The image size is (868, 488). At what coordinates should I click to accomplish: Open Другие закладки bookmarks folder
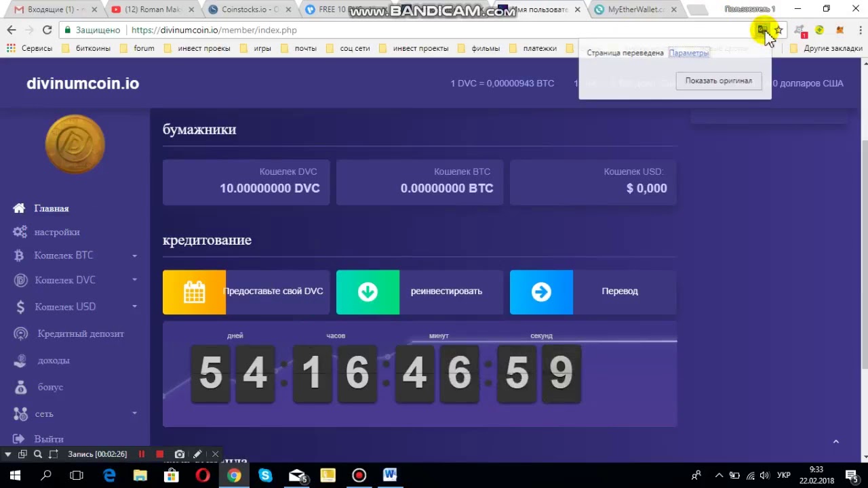coord(826,48)
